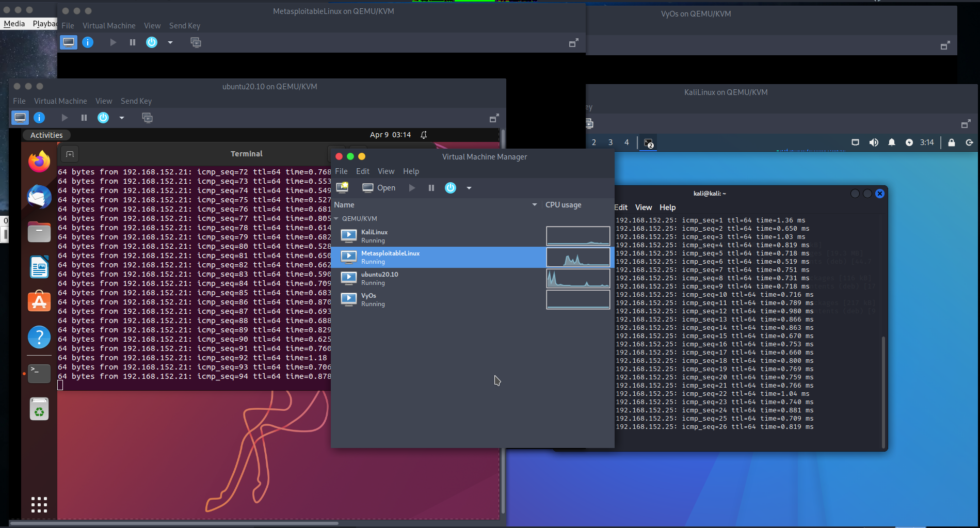This screenshot has height=528, width=980.
Task: Manage snapshots in MetasploitableLinux window toolbar
Action: [x=196, y=42]
